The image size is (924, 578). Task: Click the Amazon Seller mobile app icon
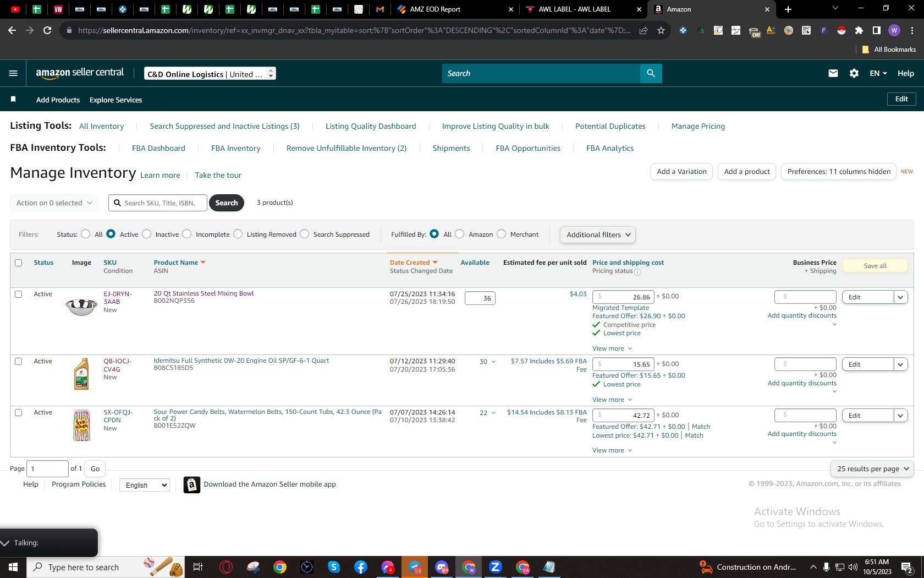click(x=191, y=484)
